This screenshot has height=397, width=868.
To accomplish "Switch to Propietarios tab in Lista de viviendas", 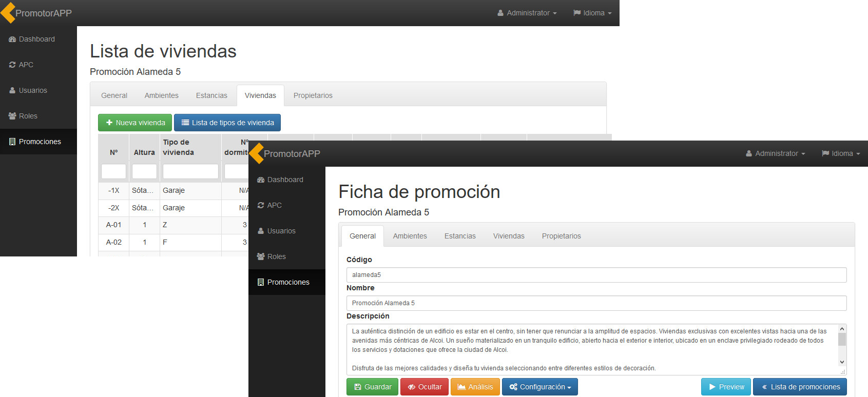I will point(313,95).
